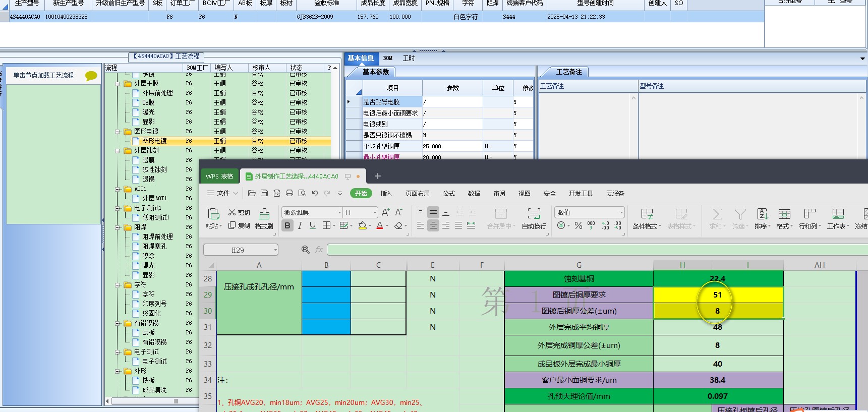The image size is (868, 412).
Task: Align text right in cell
Action: point(446,225)
